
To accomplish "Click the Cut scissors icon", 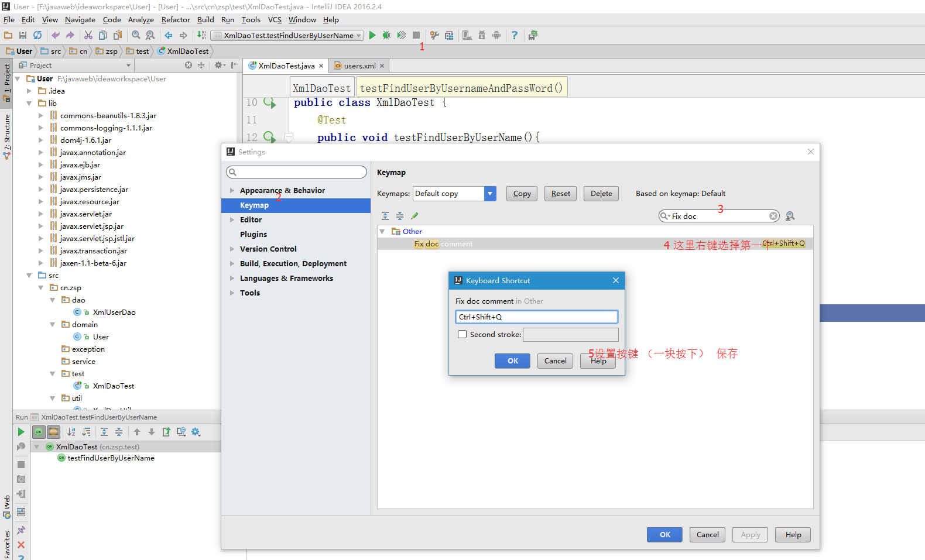I will [x=88, y=35].
